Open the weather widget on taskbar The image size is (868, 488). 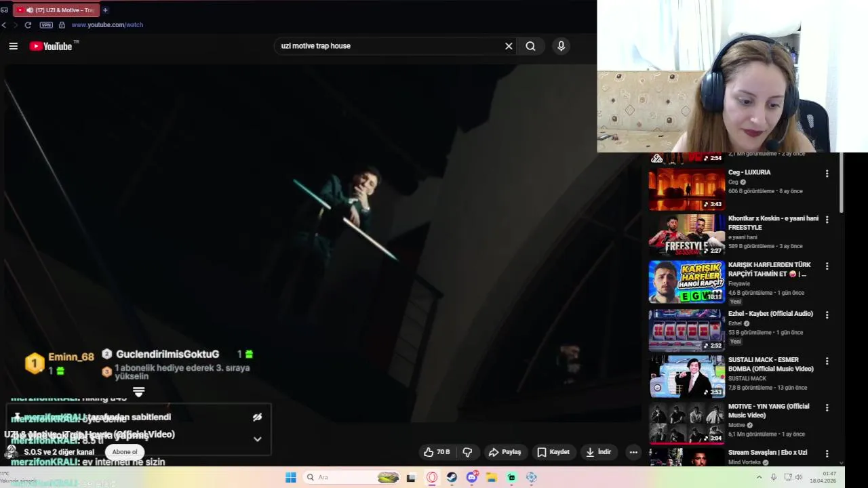coord(17,477)
